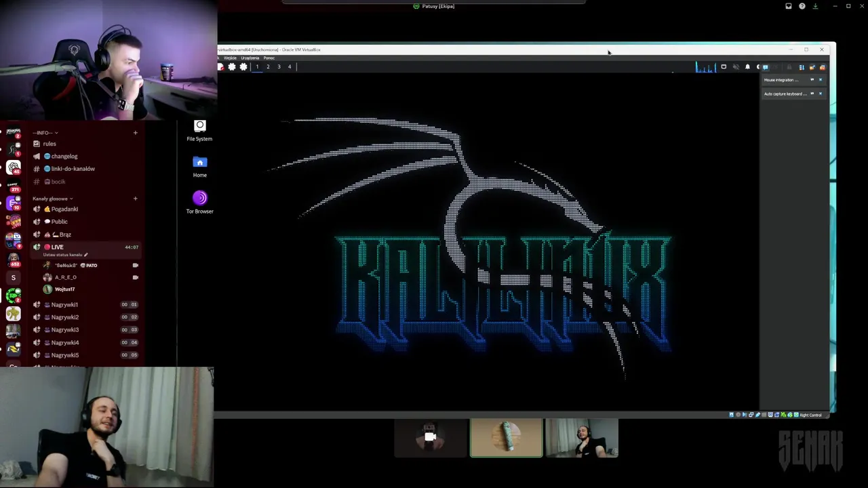Click Ustaw status kanału edit link

coord(65,255)
